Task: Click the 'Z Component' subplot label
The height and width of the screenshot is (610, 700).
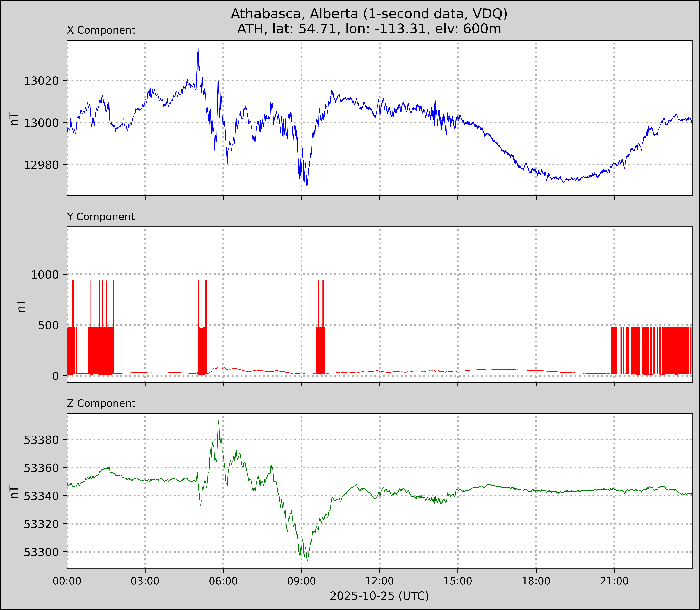Action: click(x=101, y=403)
